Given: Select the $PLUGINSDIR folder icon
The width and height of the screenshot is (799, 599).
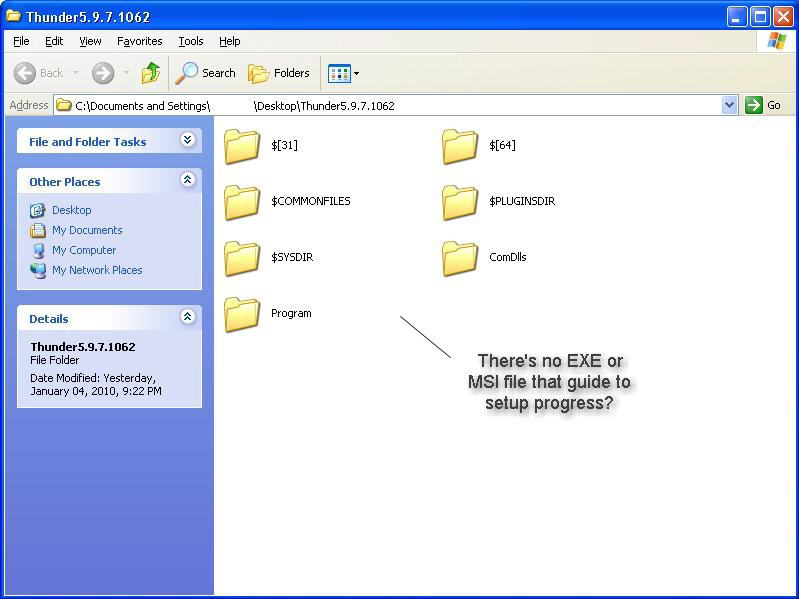Looking at the screenshot, I should pos(460,202).
